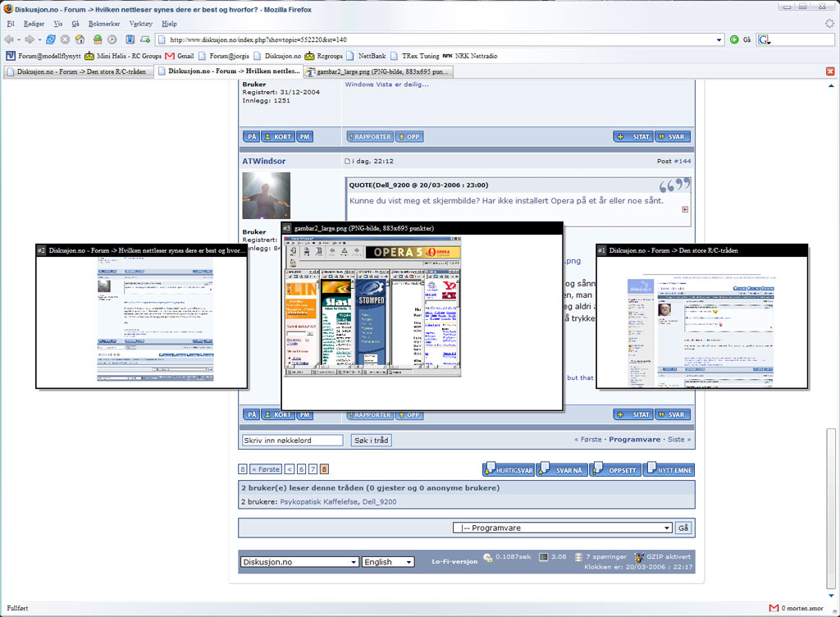Click the new tab toolbar icon

point(145,39)
